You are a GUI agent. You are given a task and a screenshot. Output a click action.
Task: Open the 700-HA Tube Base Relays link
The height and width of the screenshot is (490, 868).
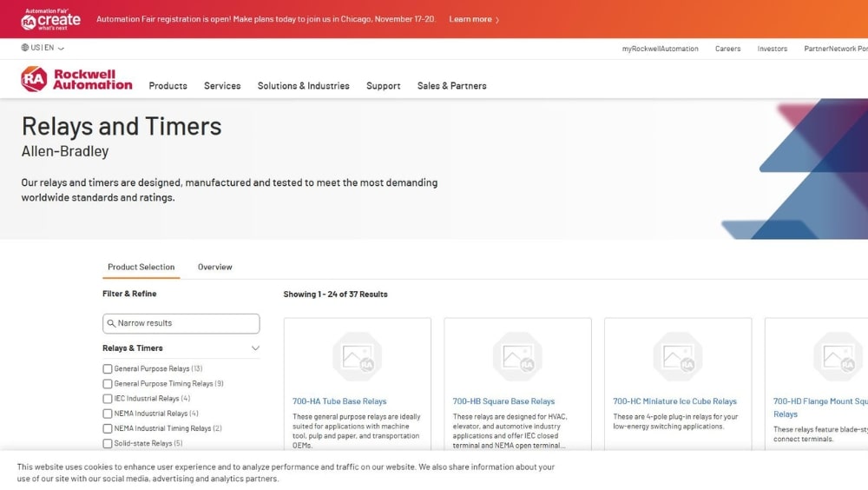pyautogui.click(x=339, y=401)
